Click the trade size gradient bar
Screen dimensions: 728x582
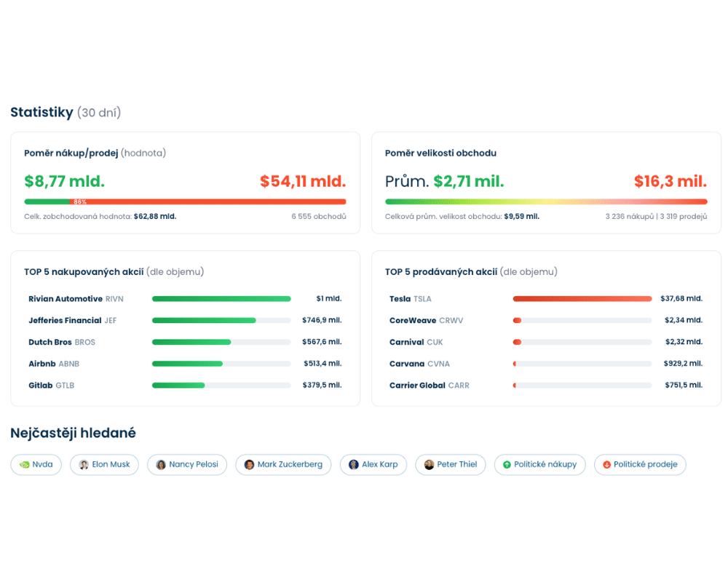pos(546,202)
